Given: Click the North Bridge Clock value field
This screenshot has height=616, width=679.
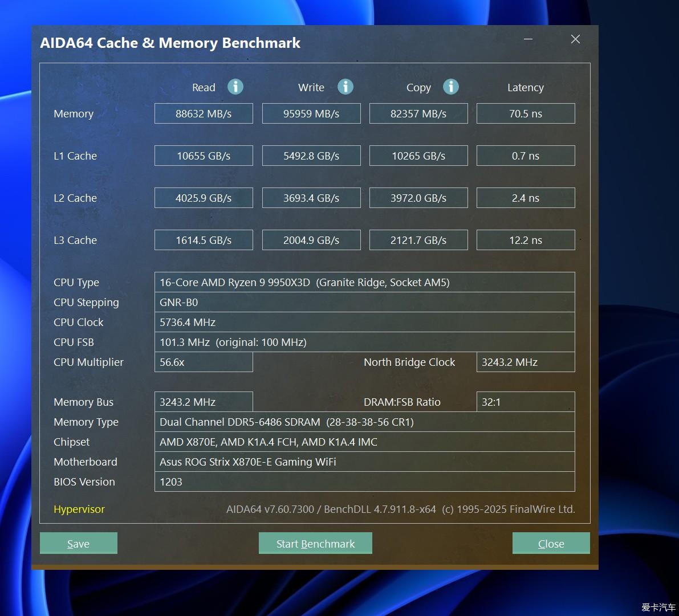Looking at the screenshot, I should [526, 362].
